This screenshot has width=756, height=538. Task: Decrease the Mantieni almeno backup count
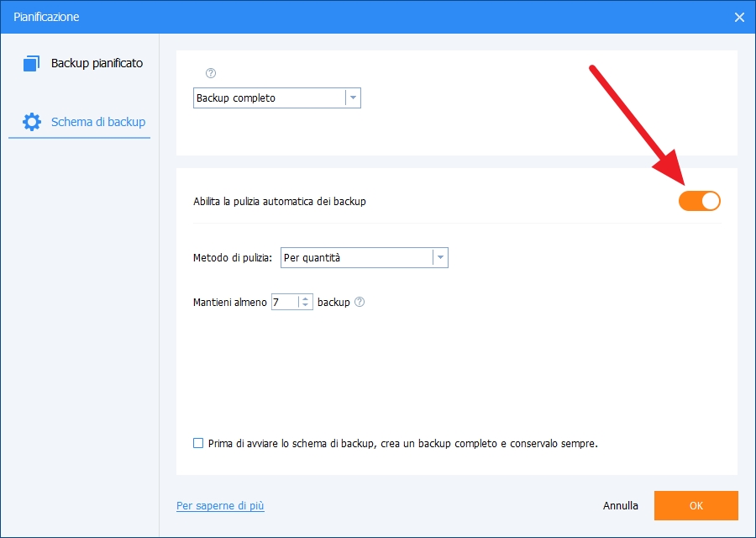pos(305,305)
